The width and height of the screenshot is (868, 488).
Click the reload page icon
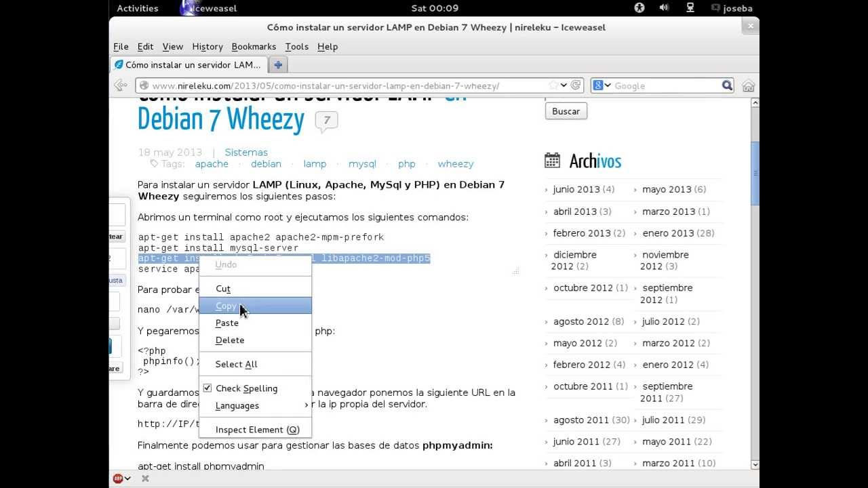coord(576,85)
